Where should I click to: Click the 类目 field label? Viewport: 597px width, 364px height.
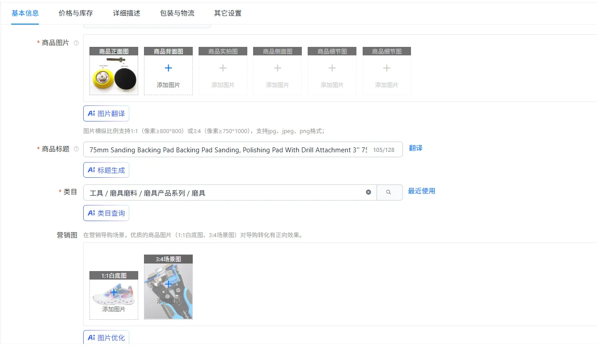click(70, 192)
